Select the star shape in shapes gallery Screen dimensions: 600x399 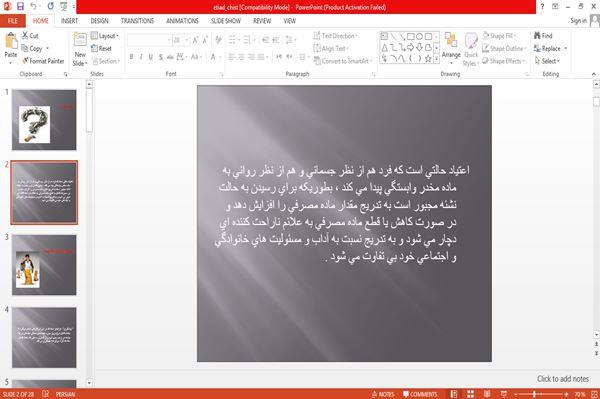click(x=428, y=59)
